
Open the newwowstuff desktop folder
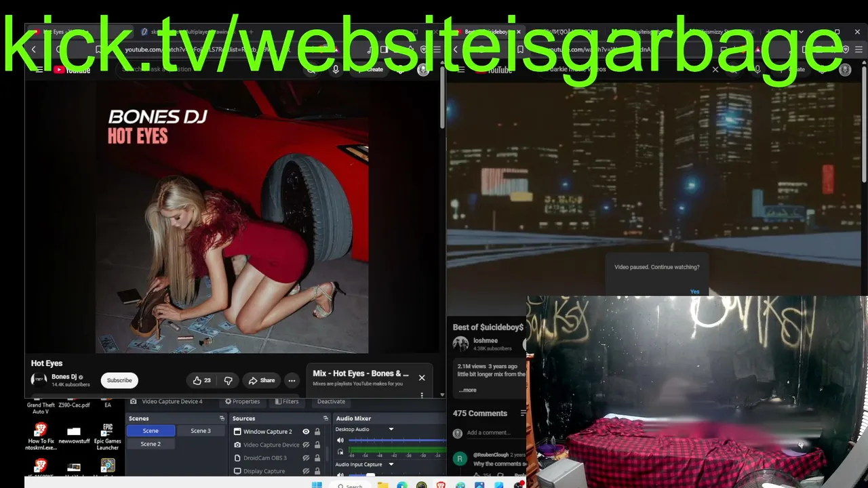(x=74, y=435)
